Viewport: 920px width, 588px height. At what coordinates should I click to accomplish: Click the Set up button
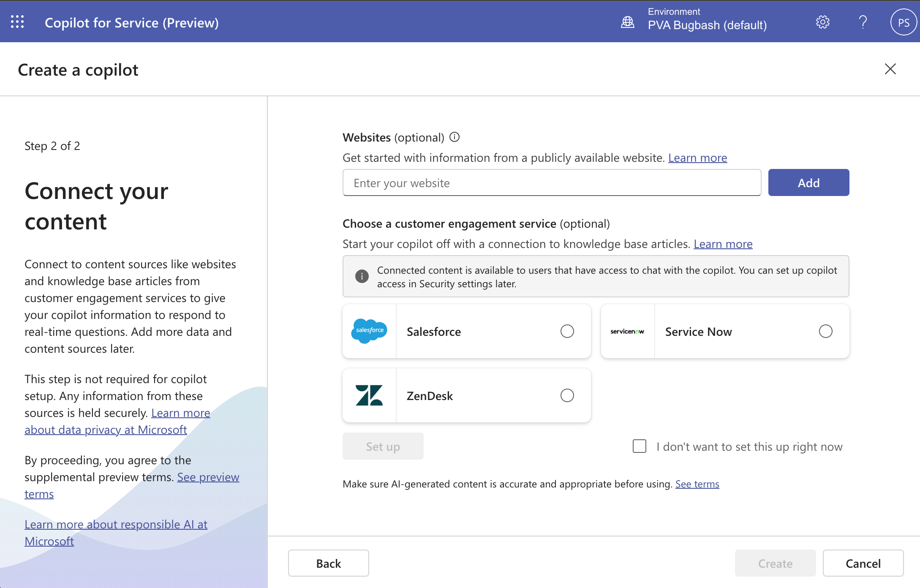[383, 446]
